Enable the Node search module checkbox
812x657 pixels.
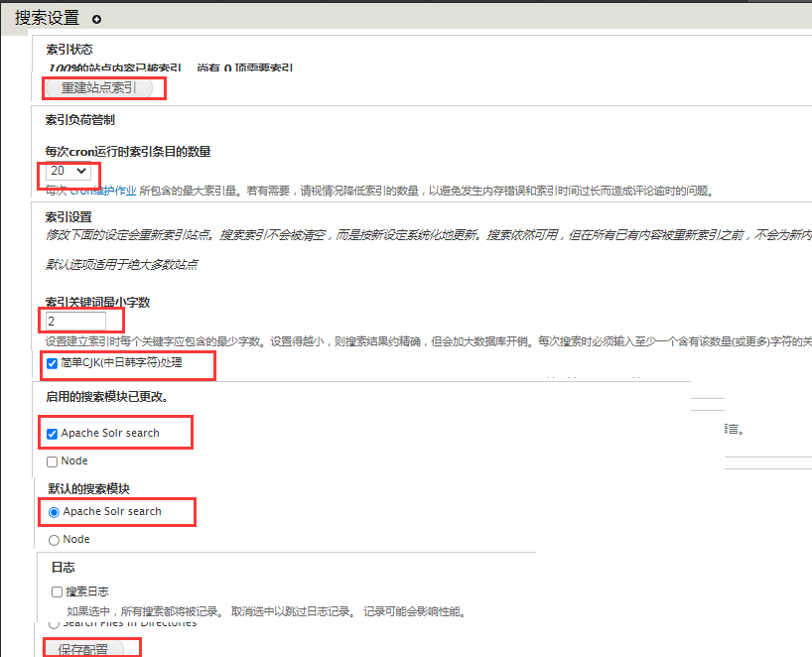point(53,461)
